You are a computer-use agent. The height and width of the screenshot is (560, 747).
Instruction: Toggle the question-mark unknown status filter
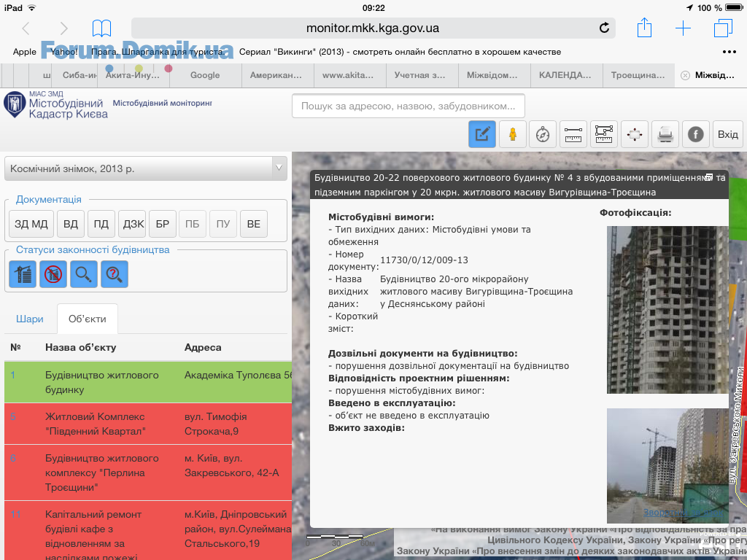click(x=115, y=274)
